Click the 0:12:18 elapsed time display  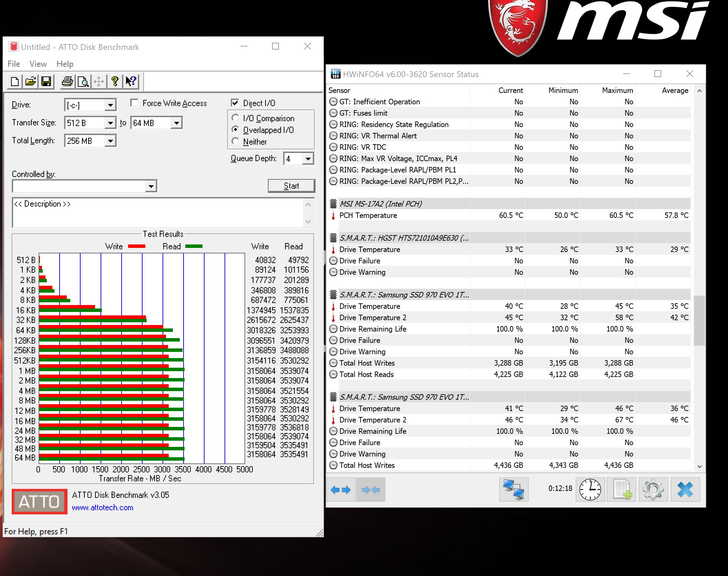click(x=560, y=489)
